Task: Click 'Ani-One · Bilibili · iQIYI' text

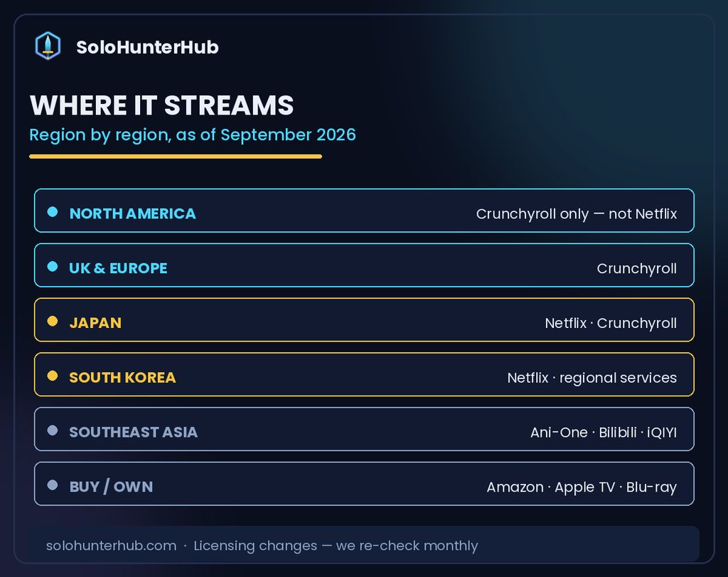Action: tap(604, 433)
